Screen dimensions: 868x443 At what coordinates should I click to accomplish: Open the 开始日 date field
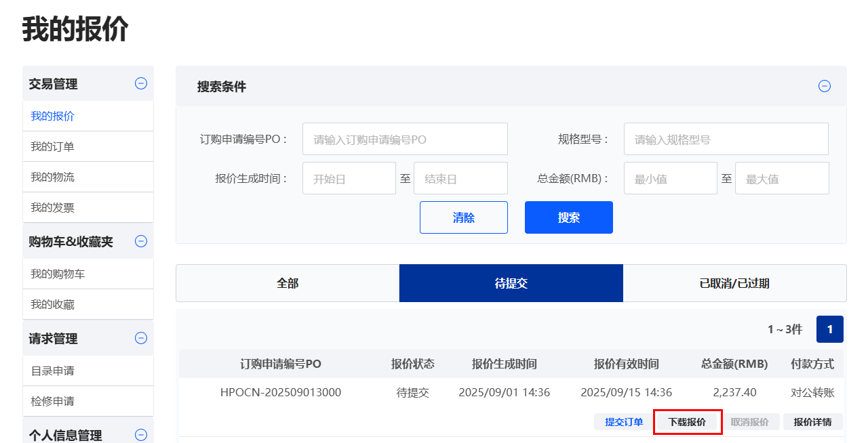pyautogui.click(x=349, y=178)
